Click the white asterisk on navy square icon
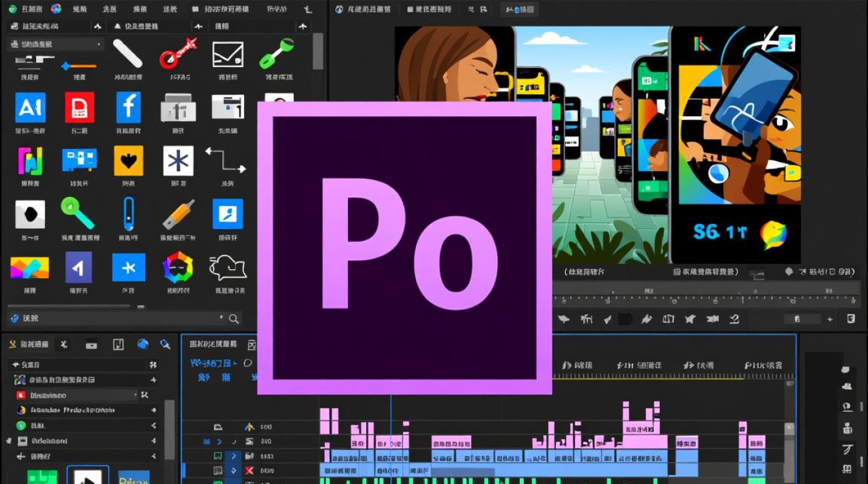The height and width of the screenshot is (484, 868). (x=178, y=161)
